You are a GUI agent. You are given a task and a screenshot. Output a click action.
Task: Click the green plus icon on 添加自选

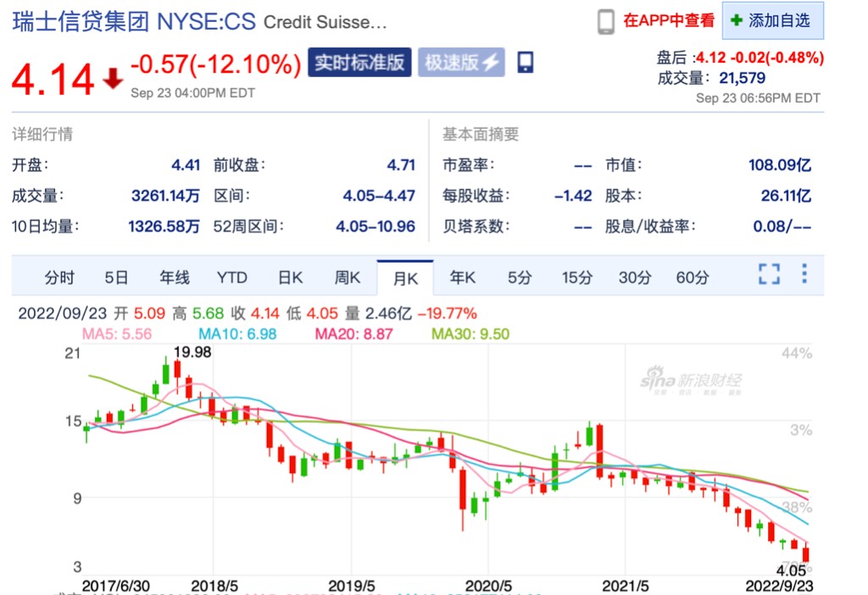736,20
